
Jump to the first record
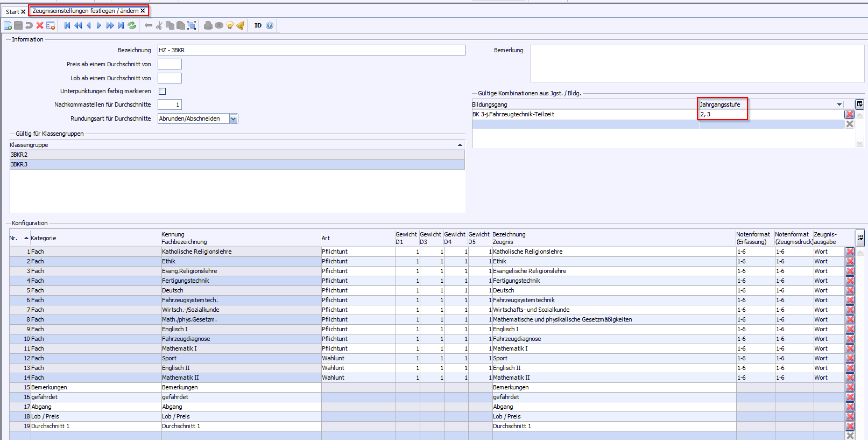point(67,25)
